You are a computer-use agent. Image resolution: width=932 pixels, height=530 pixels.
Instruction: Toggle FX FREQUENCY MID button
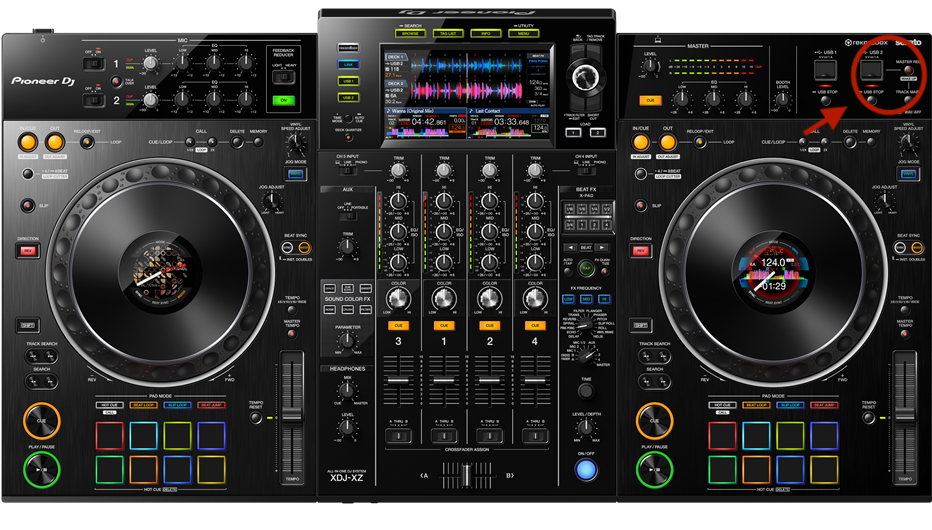click(x=586, y=299)
